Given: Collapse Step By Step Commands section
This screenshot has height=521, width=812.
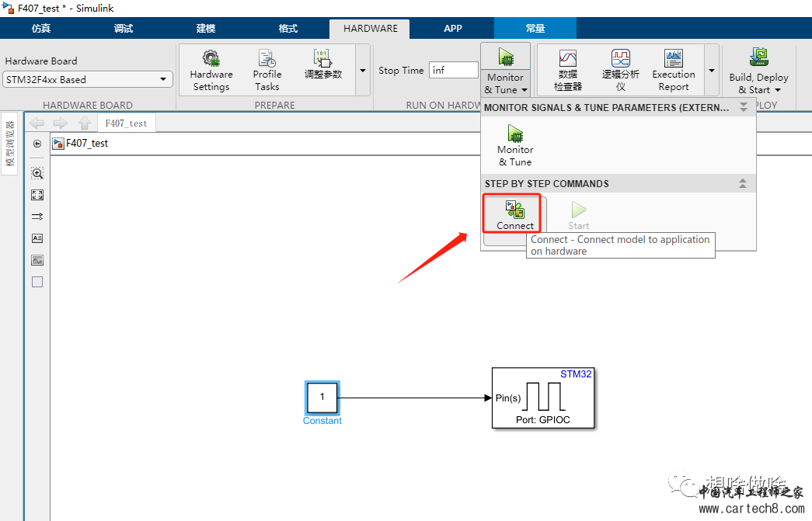Looking at the screenshot, I should (x=743, y=184).
